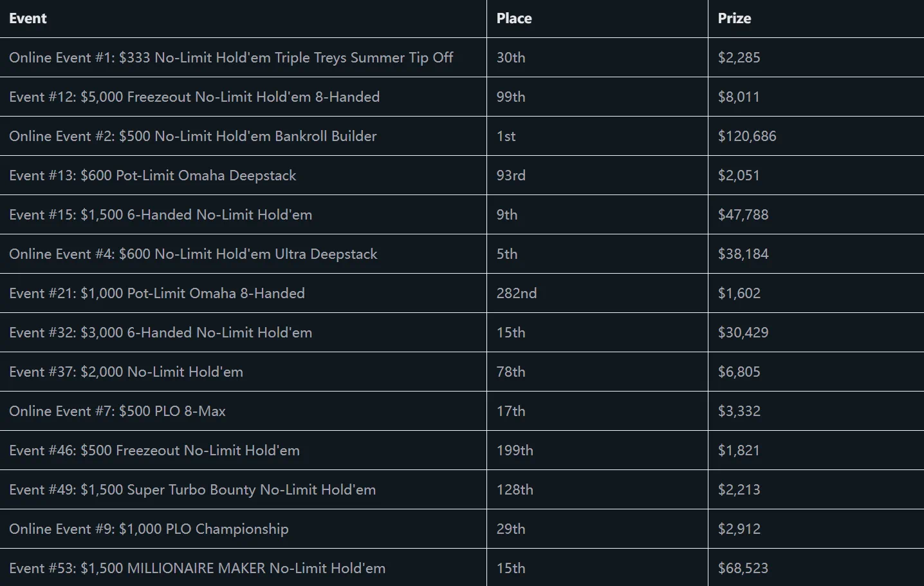
Task: Click the Pot-Limit Omaha Deepstack event
Action: point(152,176)
